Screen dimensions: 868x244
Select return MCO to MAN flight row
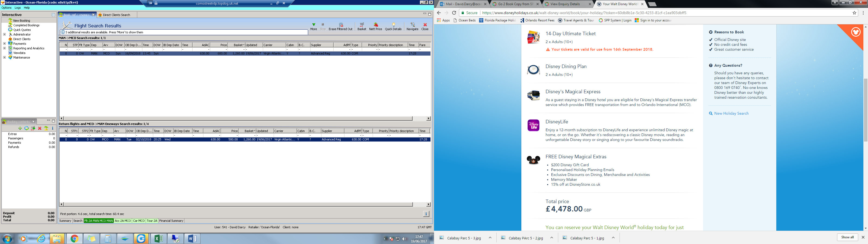(245, 140)
